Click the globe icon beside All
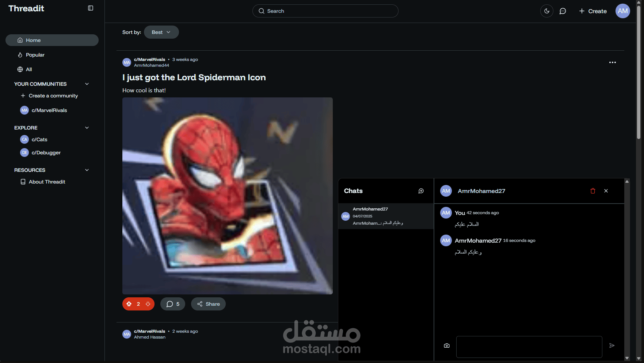The image size is (644, 363). (20, 69)
